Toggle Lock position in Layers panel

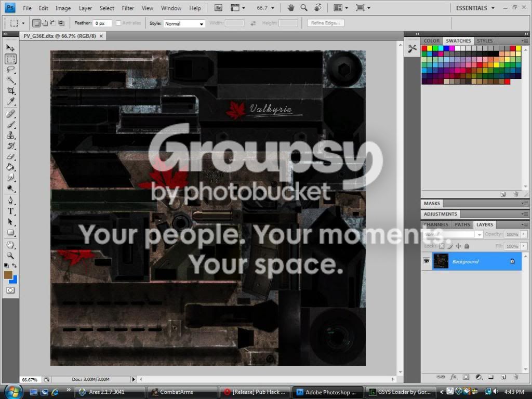point(458,246)
